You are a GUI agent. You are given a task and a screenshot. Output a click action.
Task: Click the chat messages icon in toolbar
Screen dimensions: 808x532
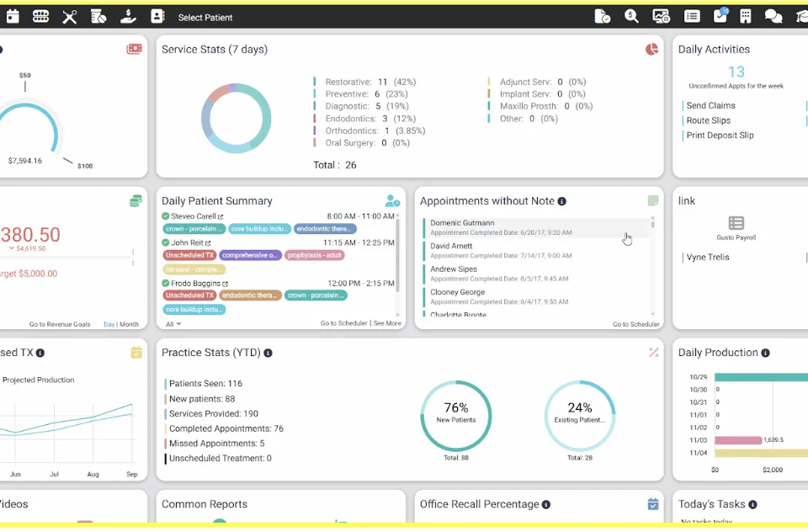[x=773, y=17]
